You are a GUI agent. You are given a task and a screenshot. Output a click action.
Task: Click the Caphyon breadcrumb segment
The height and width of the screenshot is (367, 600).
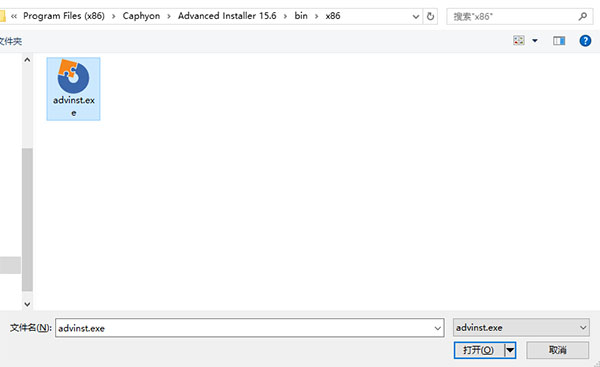(141, 16)
